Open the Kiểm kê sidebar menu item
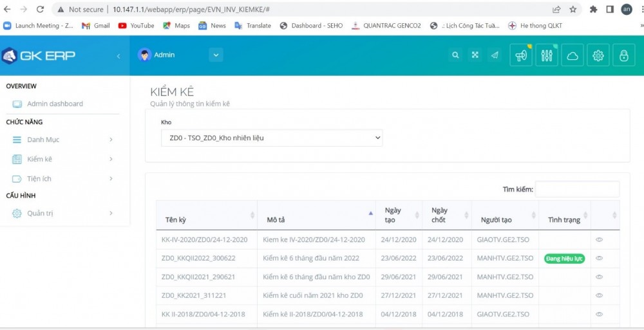The image size is (644, 330). 62,159
